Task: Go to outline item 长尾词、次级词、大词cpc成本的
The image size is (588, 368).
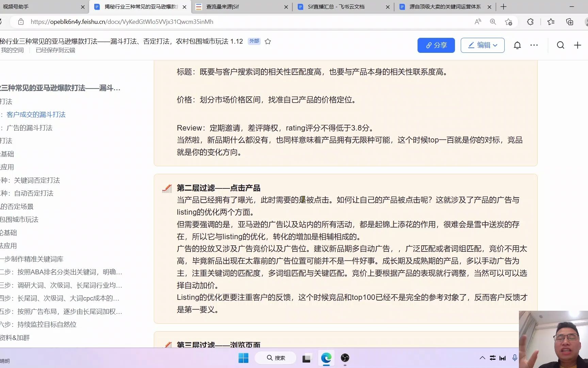Action: coord(68,298)
